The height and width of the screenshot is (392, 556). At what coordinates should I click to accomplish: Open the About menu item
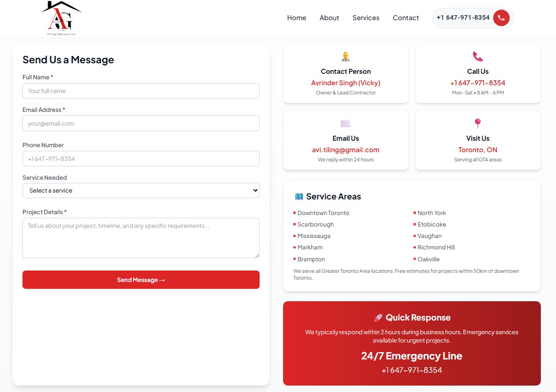click(x=329, y=18)
